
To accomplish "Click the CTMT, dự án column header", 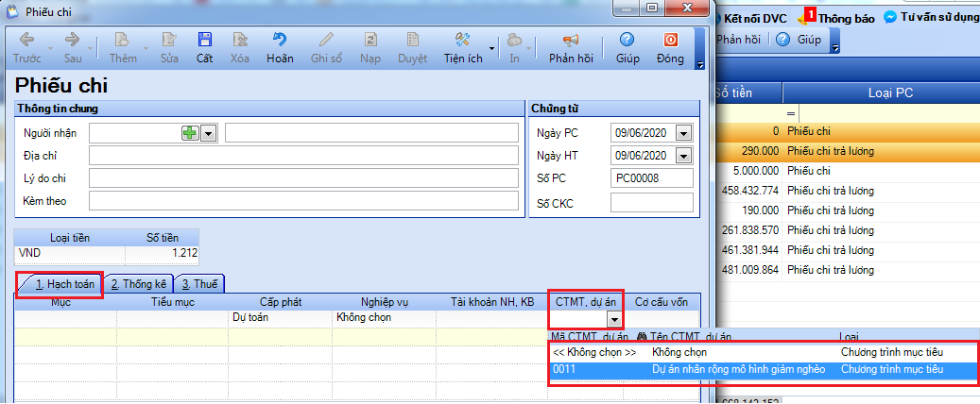I will (586, 302).
